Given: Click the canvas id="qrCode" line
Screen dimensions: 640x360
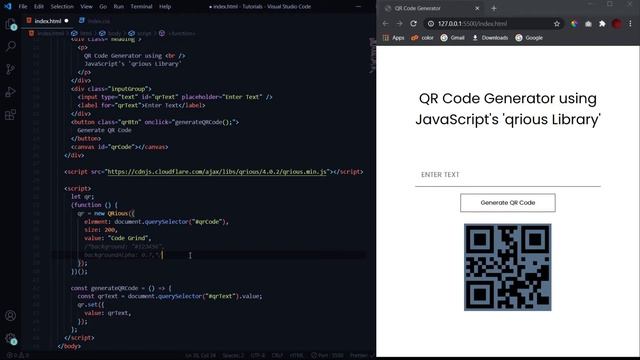Looking at the screenshot, I should pyautogui.click(x=119, y=147).
